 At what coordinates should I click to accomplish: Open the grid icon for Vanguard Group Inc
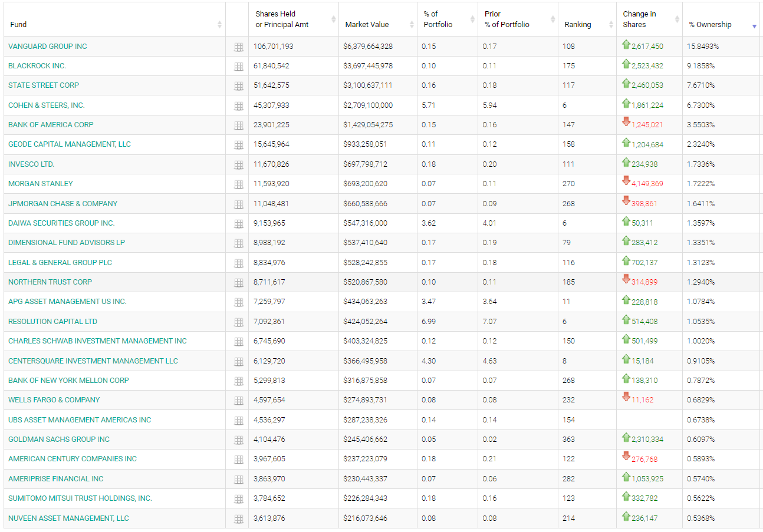click(239, 47)
